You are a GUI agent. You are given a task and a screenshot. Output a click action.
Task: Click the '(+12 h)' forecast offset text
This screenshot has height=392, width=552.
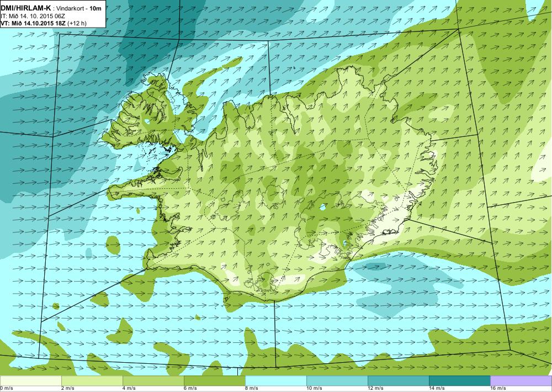[x=76, y=24]
